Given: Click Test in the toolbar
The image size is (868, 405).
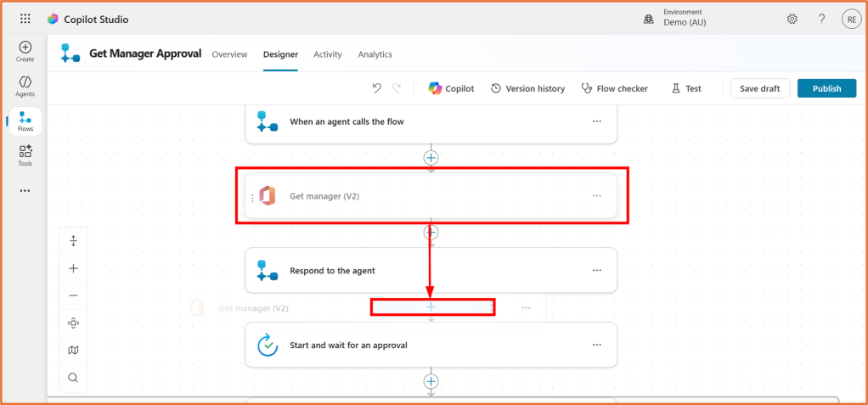Looking at the screenshot, I should pyautogui.click(x=686, y=88).
